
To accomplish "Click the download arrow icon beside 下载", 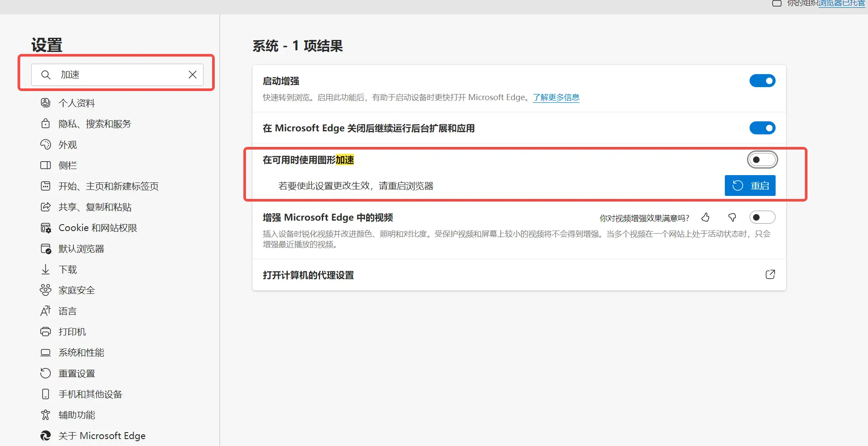I will click(x=46, y=269).
